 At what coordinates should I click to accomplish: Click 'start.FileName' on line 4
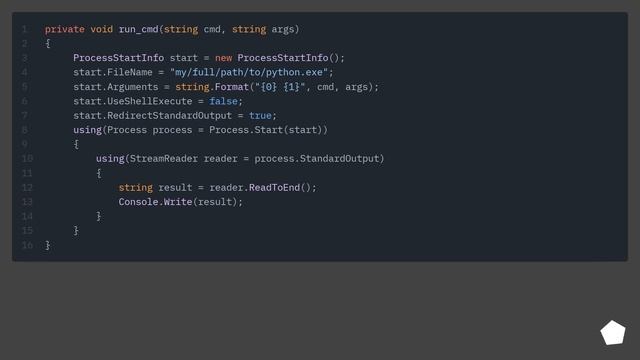coord(113,72)
